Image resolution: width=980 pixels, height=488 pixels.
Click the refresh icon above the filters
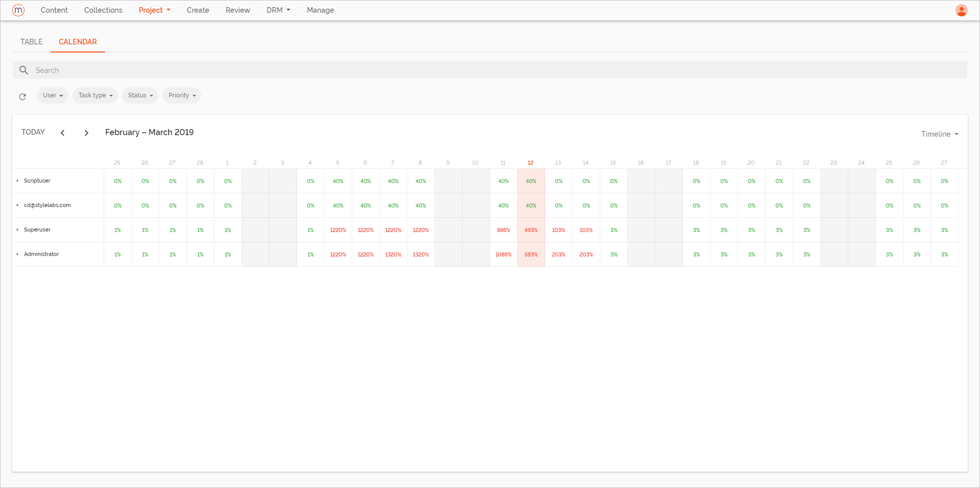[22, 96]
